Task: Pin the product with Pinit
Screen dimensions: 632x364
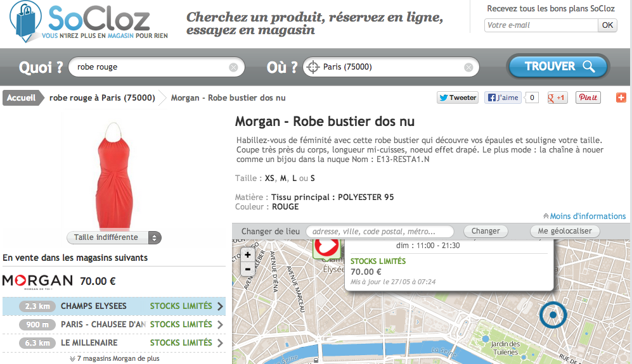Action: click(x=588, y=97)
